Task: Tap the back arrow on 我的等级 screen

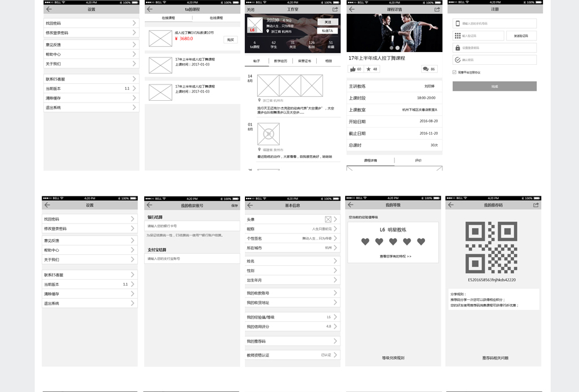Action: (x=350, y=205)
